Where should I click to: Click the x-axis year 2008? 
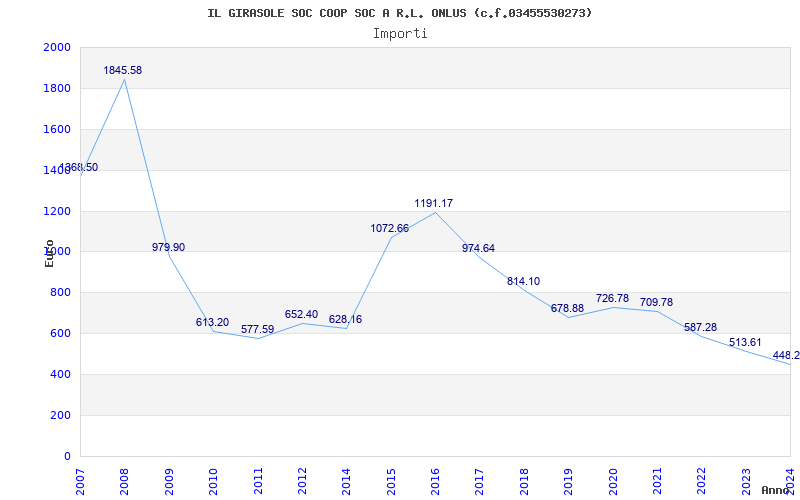click(x=124, y=482)
